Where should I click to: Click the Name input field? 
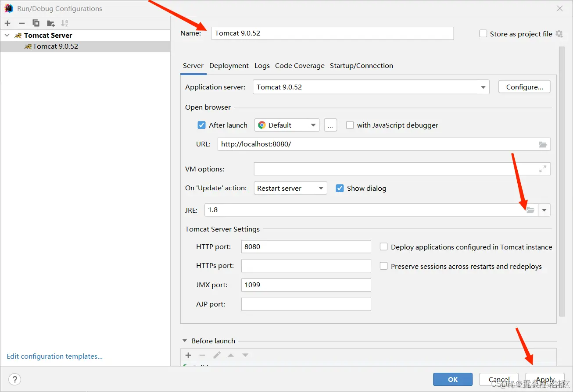[x=333, y=33]
